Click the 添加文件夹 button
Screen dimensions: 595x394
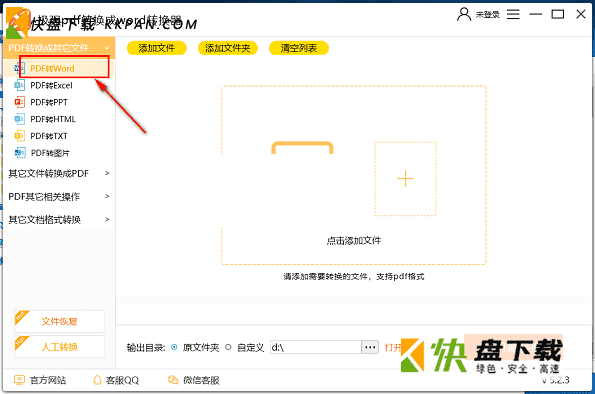coord(228,48)
